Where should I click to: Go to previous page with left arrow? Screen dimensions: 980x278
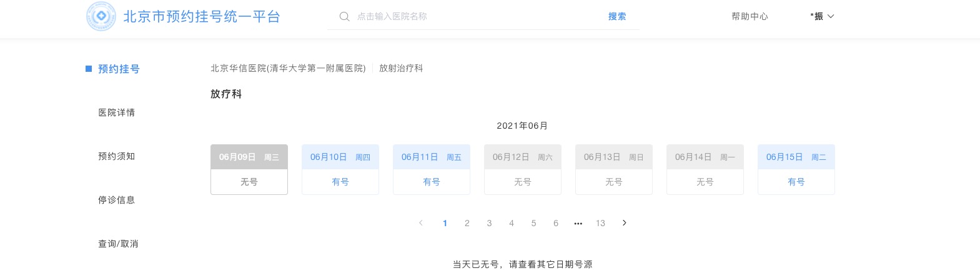(x=421, y=223)
